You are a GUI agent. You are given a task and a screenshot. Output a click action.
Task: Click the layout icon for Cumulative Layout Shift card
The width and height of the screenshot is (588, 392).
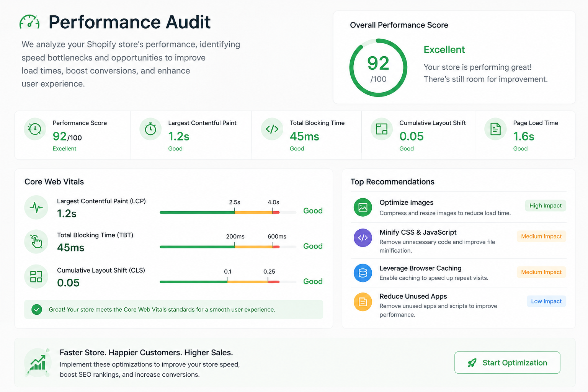coord(382,129)
